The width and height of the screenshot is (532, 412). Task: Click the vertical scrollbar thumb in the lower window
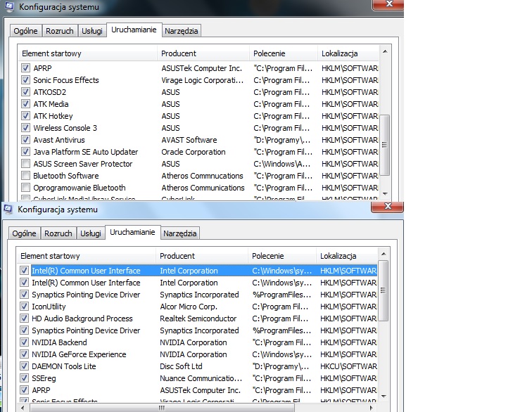384,290
